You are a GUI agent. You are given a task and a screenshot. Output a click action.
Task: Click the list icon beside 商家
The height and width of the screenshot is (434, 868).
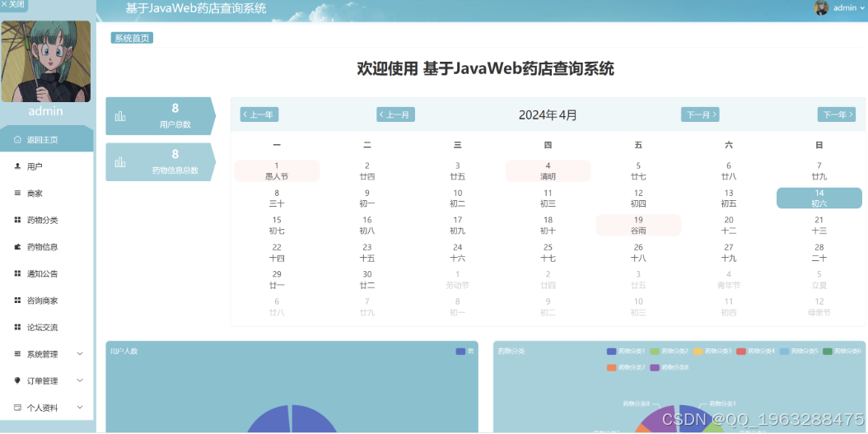point(17,194)
